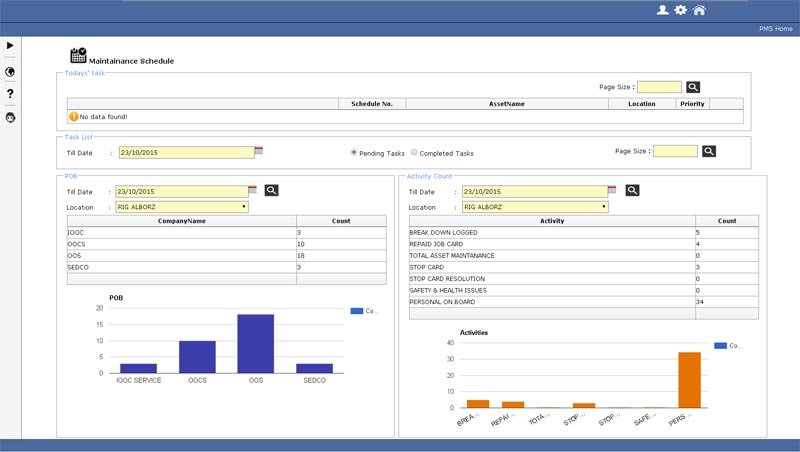The height and width of the screenshot is (452, 800).
Task: Select the Completed Tasks radio button
Action: (x=415, y=153)
